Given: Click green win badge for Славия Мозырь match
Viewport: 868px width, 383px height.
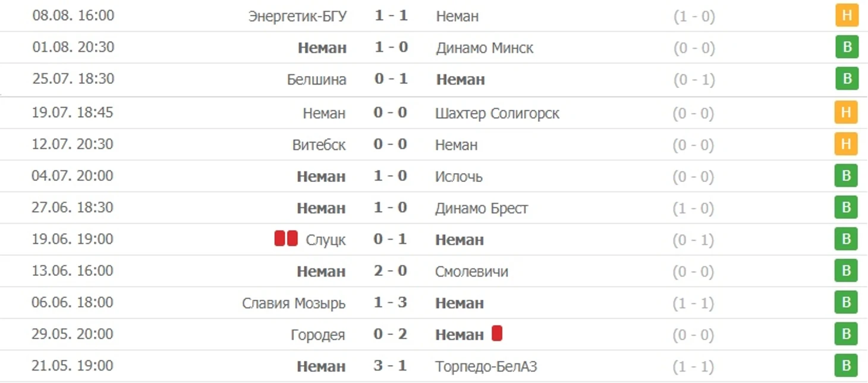Looking at the screenshot, I should click(x=846, y=303).
